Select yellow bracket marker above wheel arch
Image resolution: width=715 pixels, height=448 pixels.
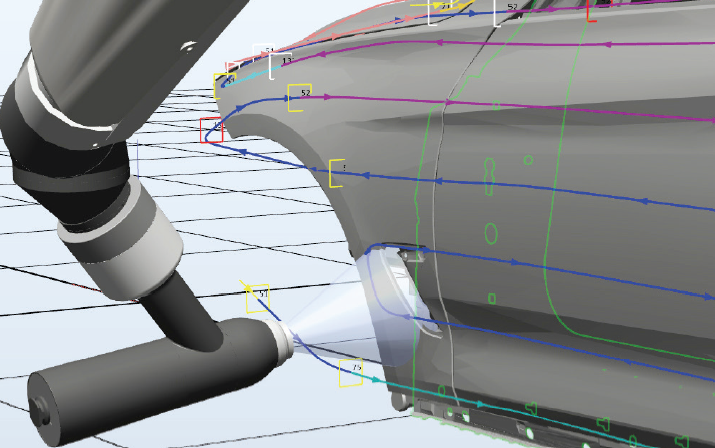337,173
